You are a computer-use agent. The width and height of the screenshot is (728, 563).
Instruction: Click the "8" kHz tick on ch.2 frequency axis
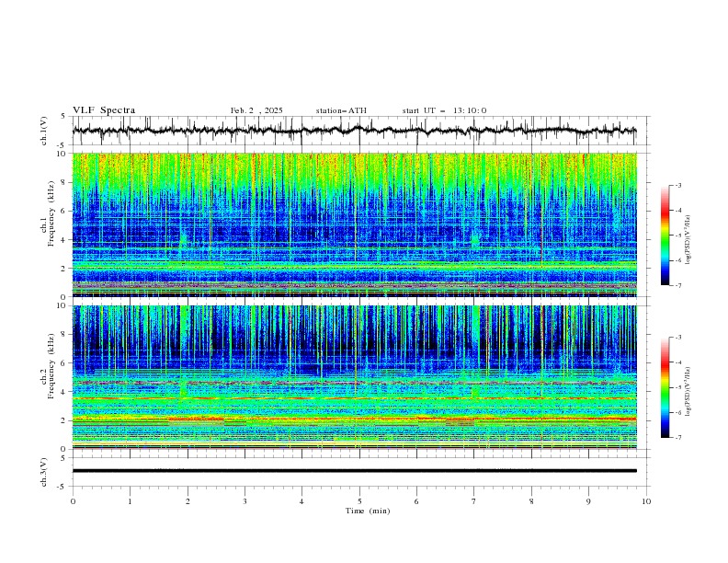tap(65, 335)
